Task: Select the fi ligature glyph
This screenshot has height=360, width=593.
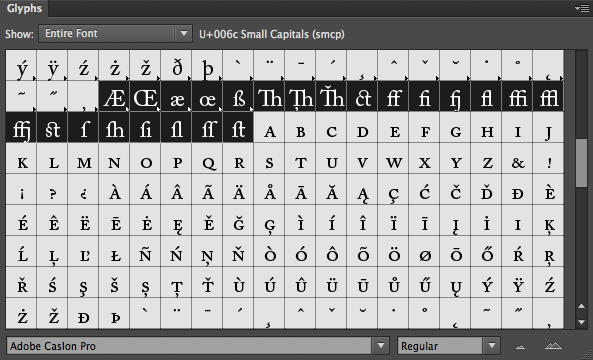Action: pyautogui.click(x=424, y=96)
